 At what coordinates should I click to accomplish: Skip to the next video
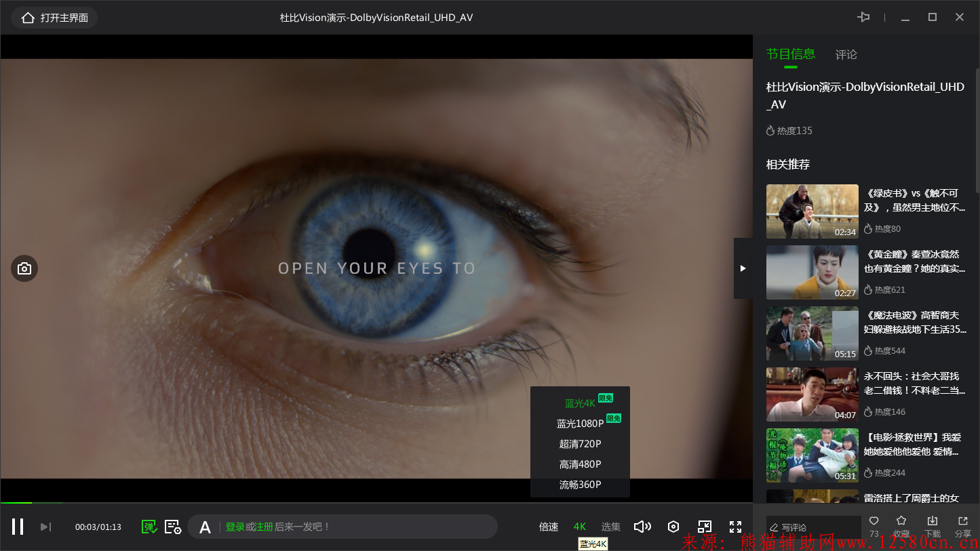[45, 527]
